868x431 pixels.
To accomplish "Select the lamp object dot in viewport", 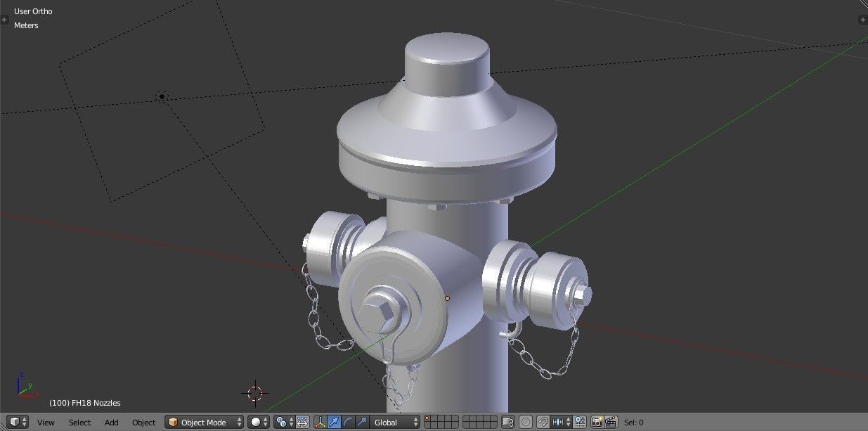I will click(162, 96).
